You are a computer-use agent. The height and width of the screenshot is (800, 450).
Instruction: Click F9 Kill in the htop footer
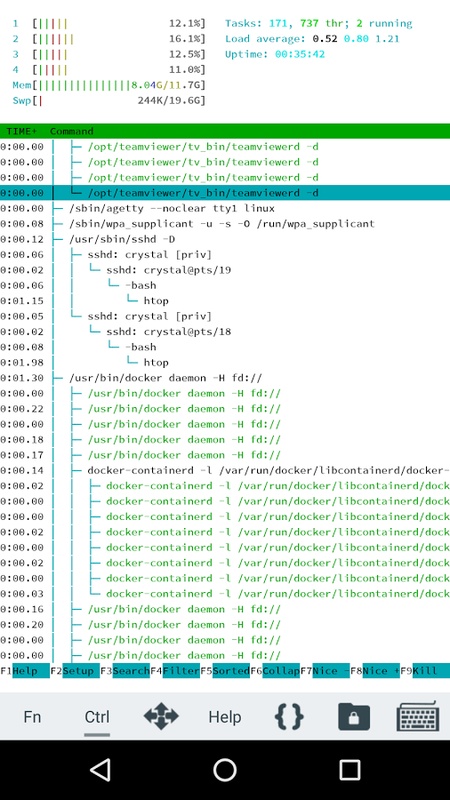[x=424, y=670]
